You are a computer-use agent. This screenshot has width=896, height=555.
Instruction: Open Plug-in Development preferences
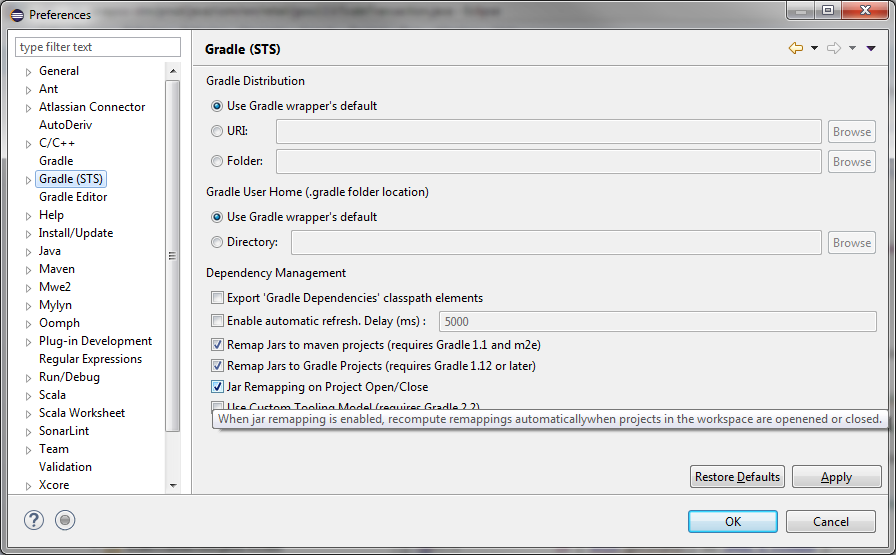95,341
